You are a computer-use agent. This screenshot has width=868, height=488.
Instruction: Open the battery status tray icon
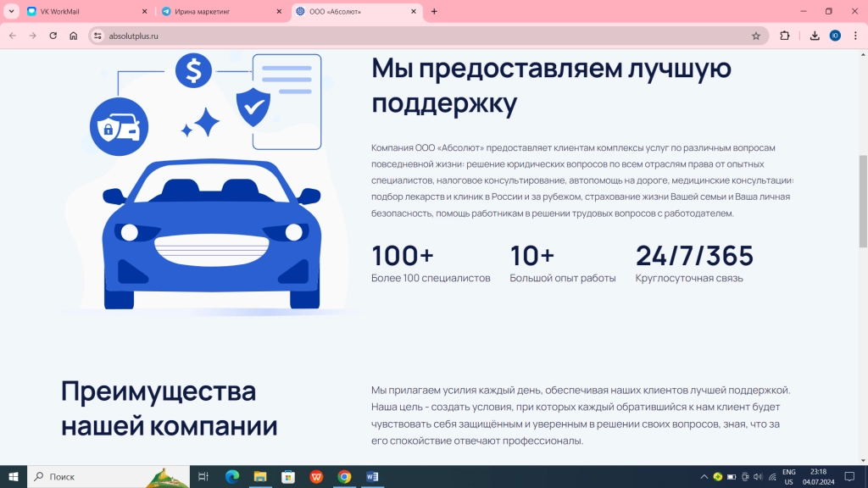732,477
